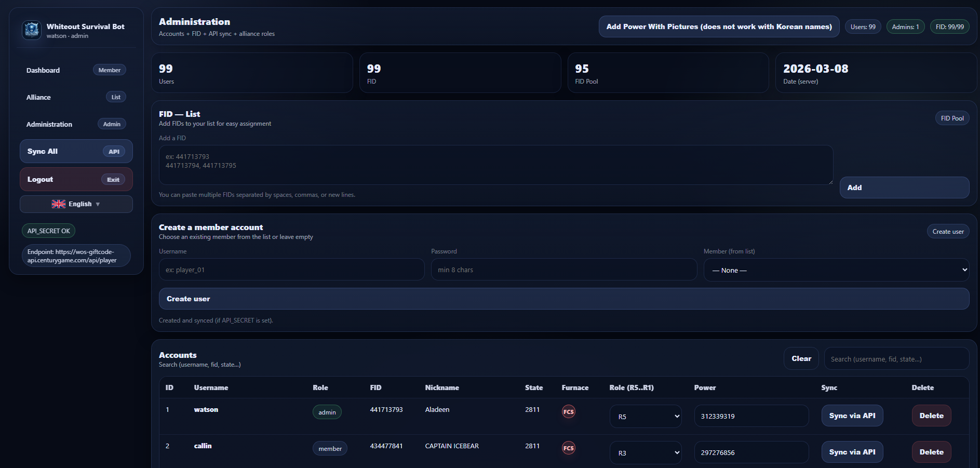Click the Users: 99 badge in the header
980x468 pixels.
pyautogui.click(x=863, y=26)
